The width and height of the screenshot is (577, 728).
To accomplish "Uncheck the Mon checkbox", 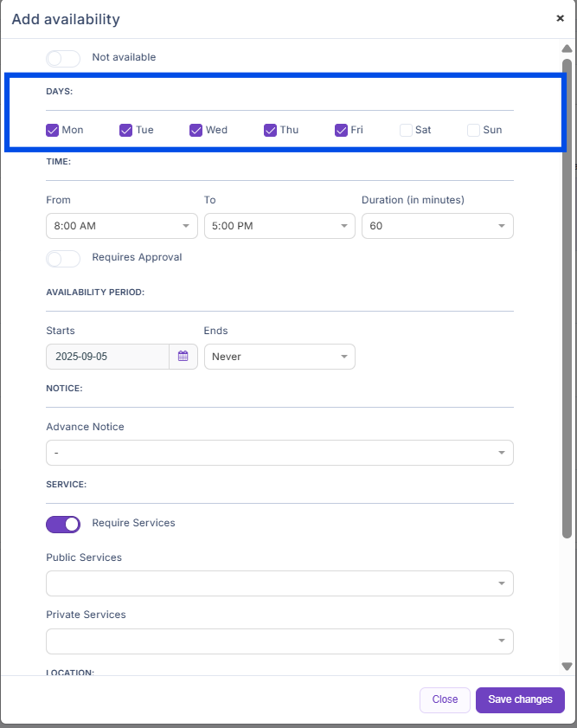I will tap(53, 131).
